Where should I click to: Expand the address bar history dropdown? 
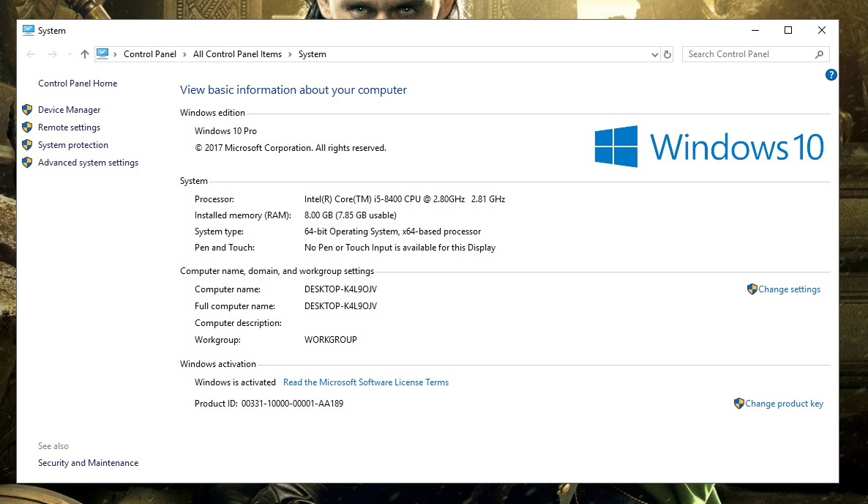click(x=654, y=54)
